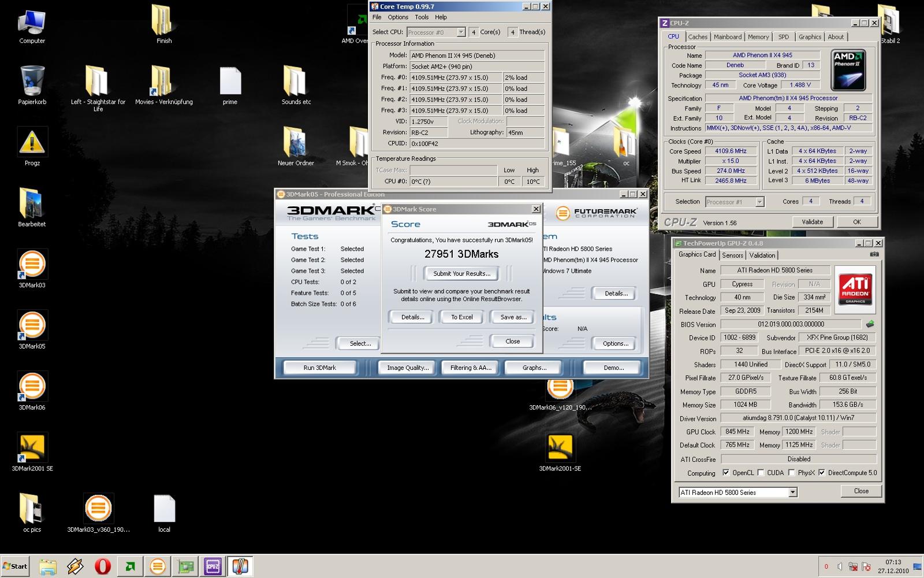
Task: Select the 3DMark06_v120_190 installer icon
Action: click(560, 394)
